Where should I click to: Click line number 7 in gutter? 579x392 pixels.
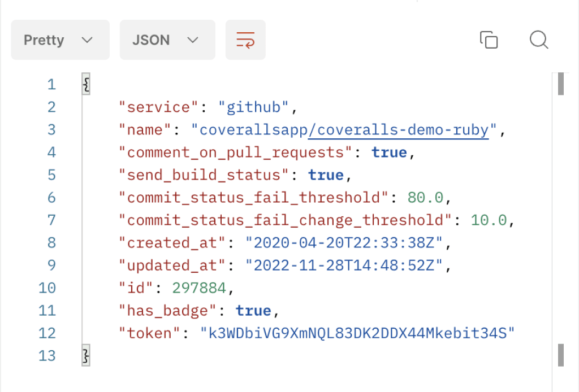[51, 220]
